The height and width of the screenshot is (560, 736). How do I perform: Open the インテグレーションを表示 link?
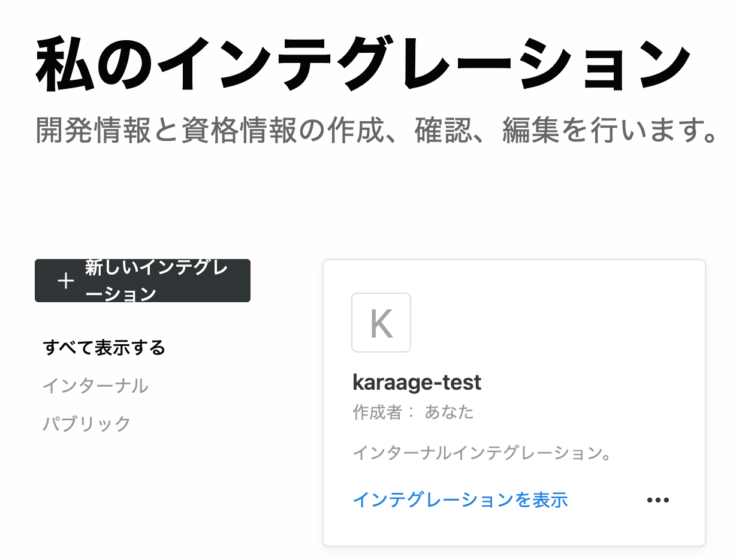pyautogui.click(x=460, y=500)
